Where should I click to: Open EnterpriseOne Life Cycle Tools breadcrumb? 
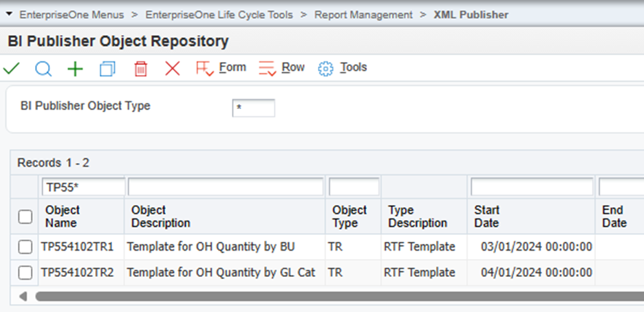[x=219, y=15]
